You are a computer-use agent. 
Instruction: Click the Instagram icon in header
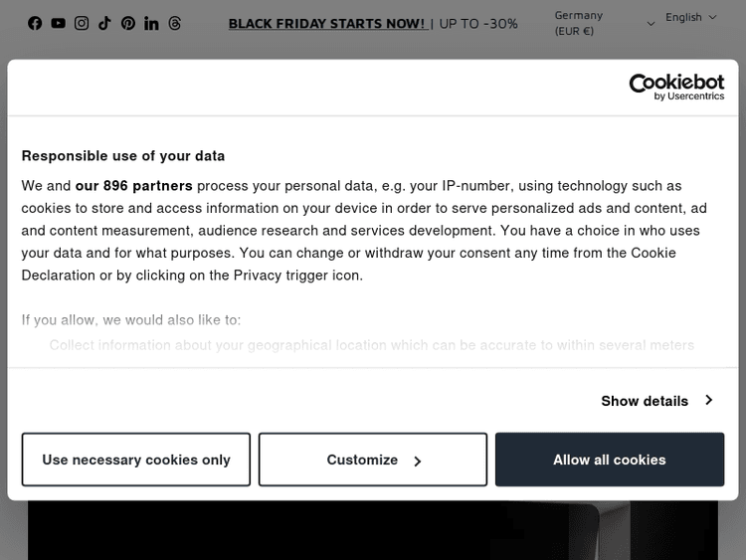[x=82, y=23]
